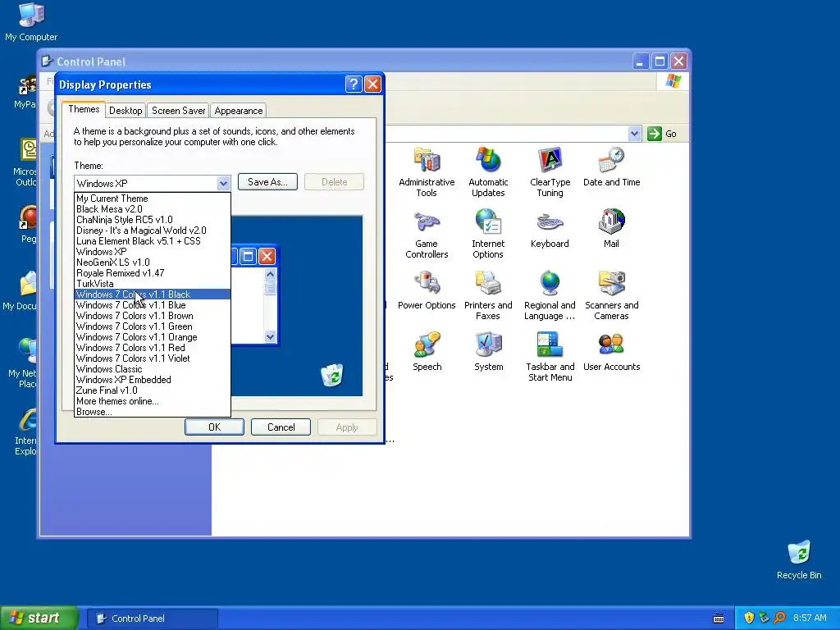Choose Windows 7 Colors v1.1 Violet
Viewport: 840px width, 630px height.
click(x=152, y=358)
